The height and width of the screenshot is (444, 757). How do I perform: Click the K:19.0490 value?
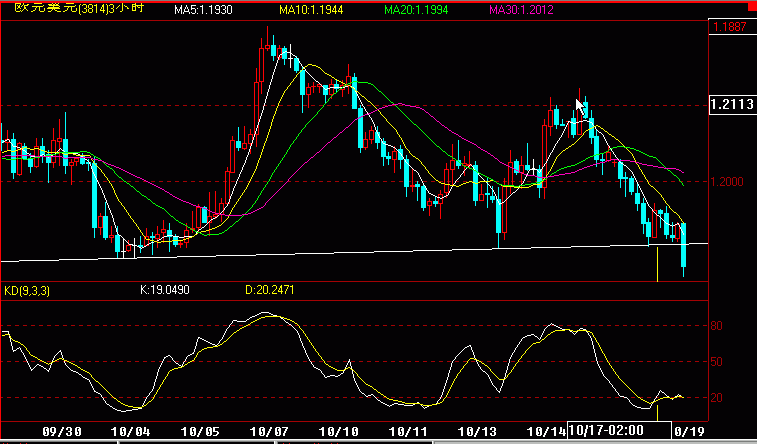click(x=165, y=290)
